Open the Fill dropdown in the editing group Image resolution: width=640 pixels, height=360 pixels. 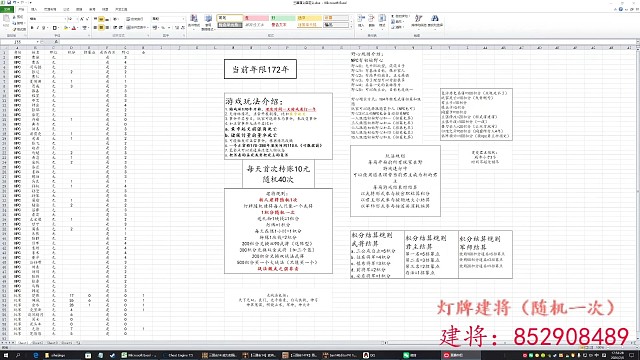[x=398, y=22]
